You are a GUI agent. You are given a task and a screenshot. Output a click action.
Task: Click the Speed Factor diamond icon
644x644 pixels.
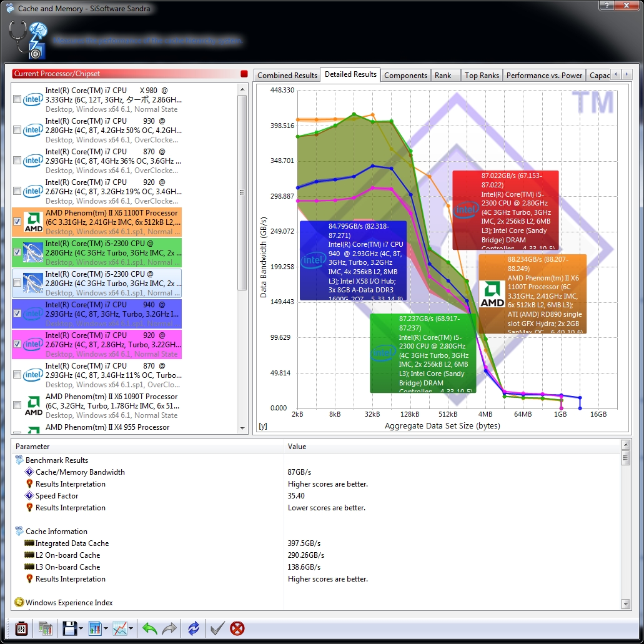coord(29,496)
